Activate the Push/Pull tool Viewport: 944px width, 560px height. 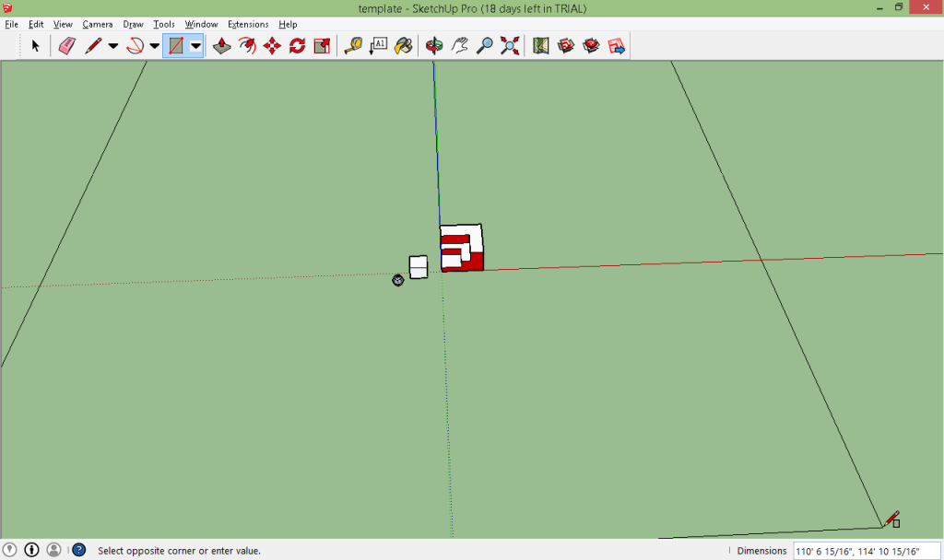[x=221, y=46]
